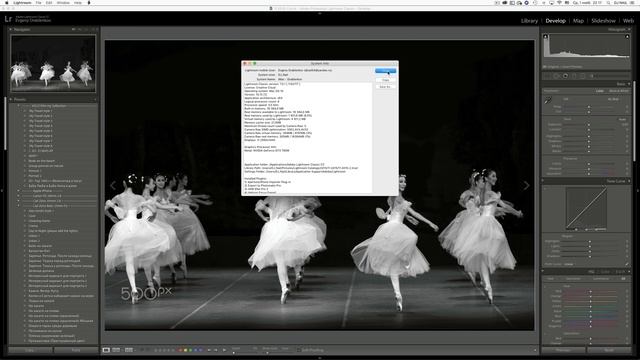Set treatment to Color
640x360 pixels.
point(600,91)
